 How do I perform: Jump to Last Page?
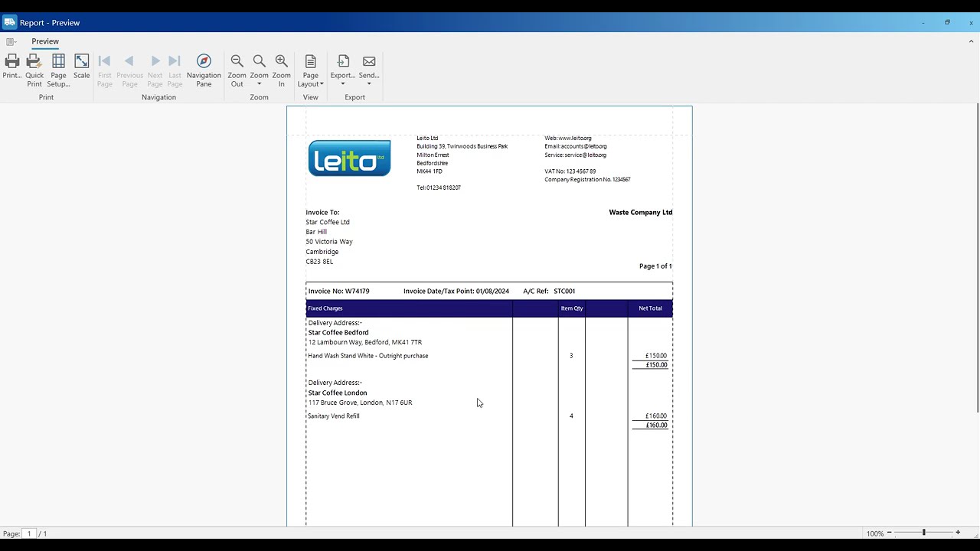point(175,70)
